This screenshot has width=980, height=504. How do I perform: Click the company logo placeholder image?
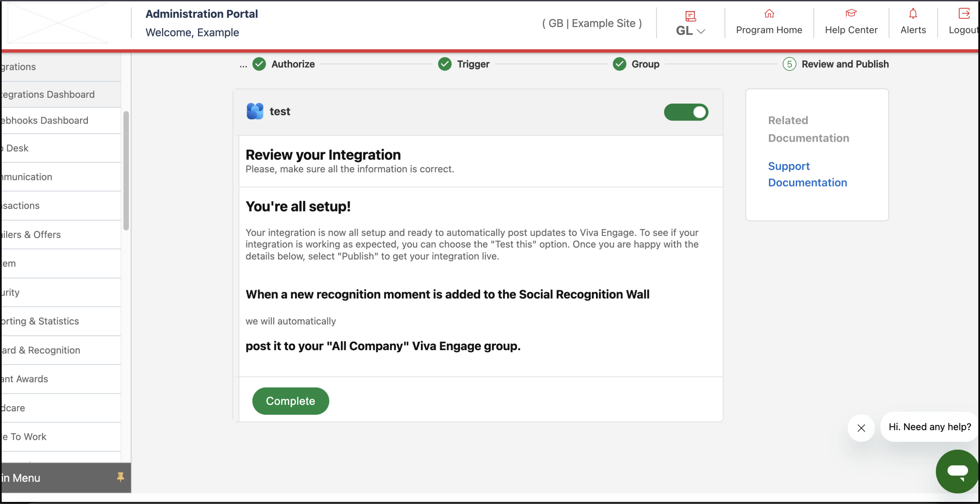(58, 22)
